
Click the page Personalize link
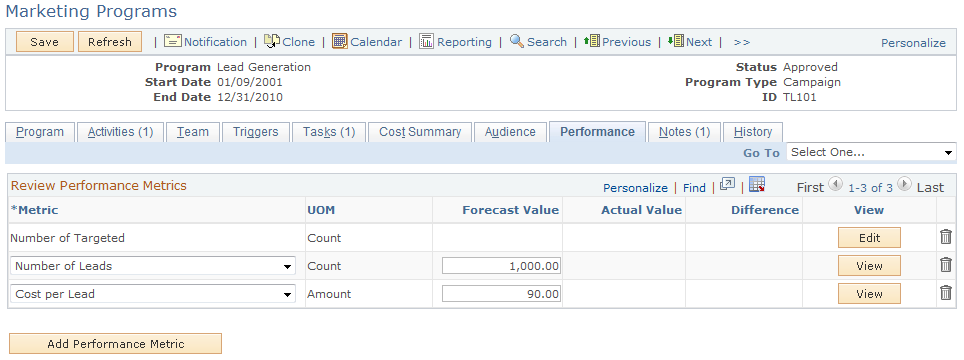tap(914, 43)
